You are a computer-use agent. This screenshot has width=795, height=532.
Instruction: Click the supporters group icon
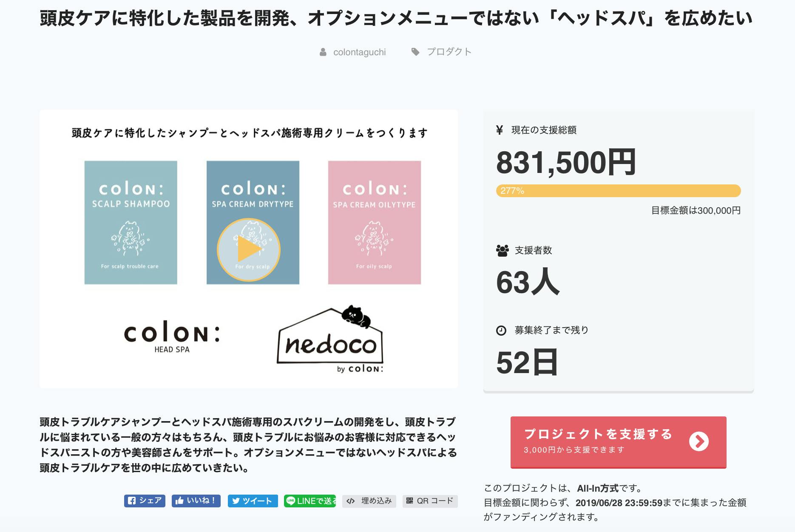502,251
